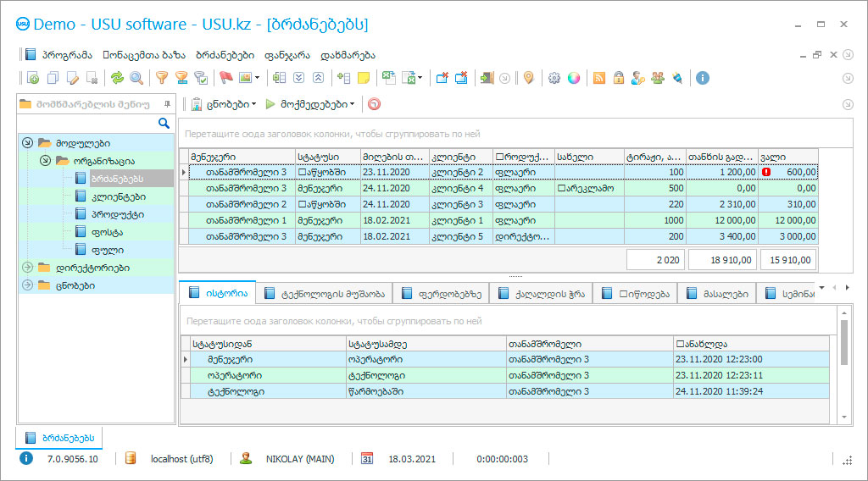Click the Edit record pencil icon
This screenshot has width=868, height=481.
pos(73,78)
